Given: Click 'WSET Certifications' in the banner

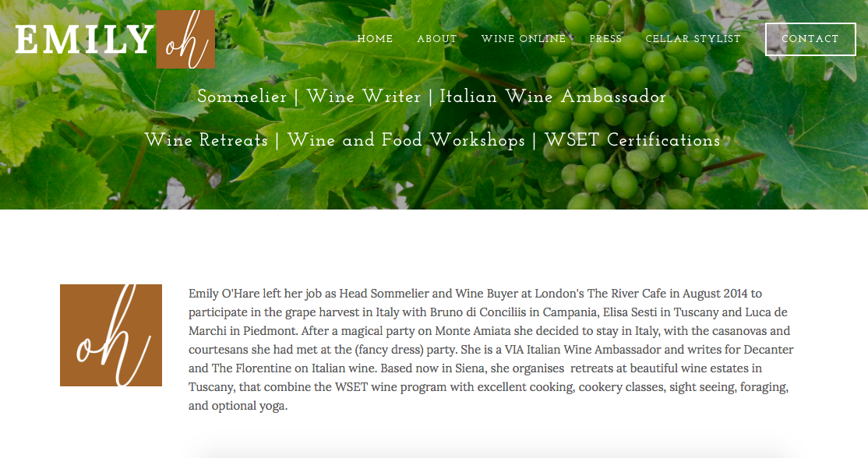Looking at the screenshot, I should pyautogui.click(x=632, y=140).
